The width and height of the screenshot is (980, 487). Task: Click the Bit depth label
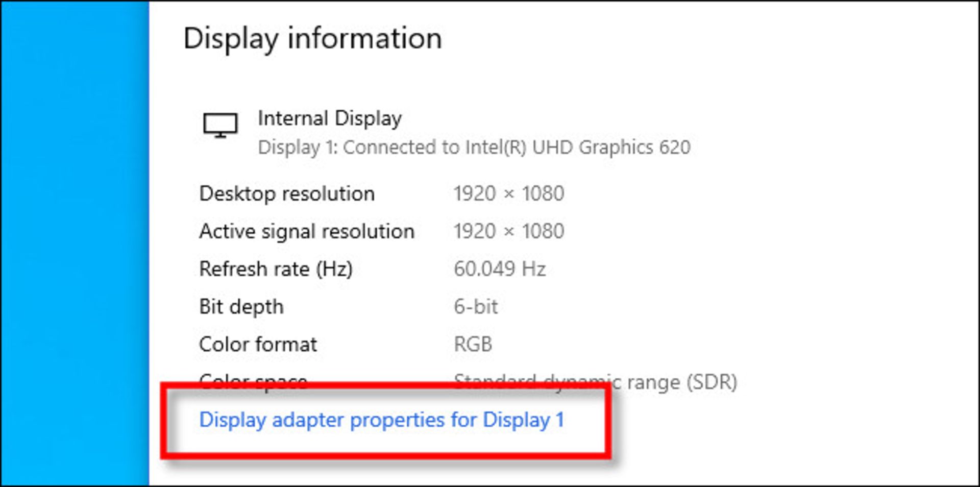(241, 307)
